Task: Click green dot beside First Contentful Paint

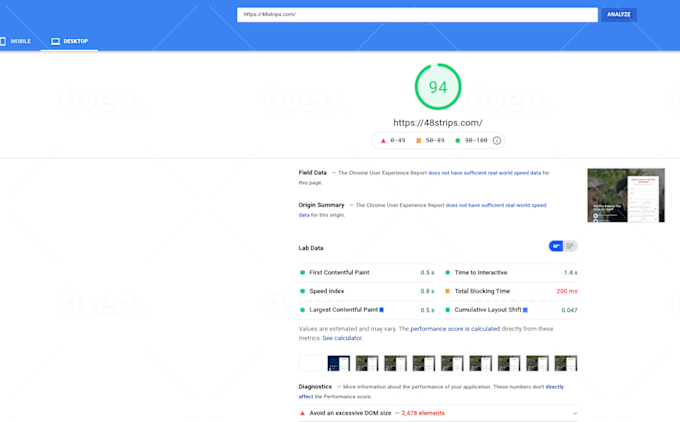Action: pos(302,272)
